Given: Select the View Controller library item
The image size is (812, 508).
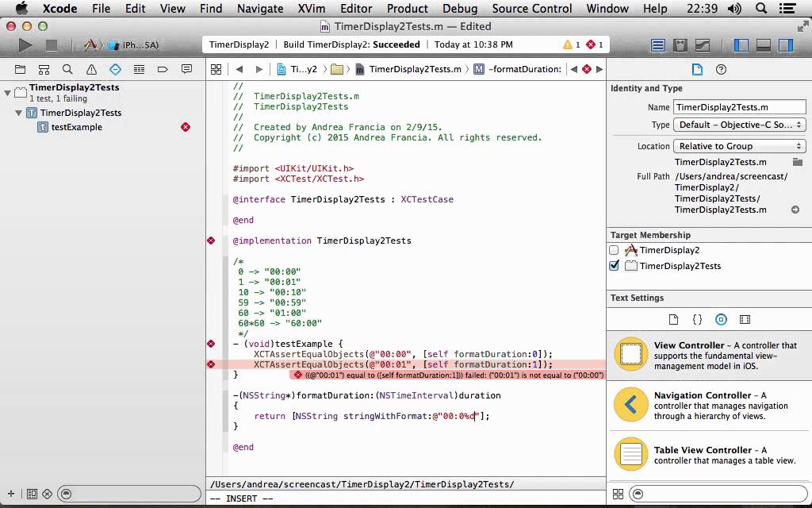Looking at the screenshot, I should click(709, 356).
